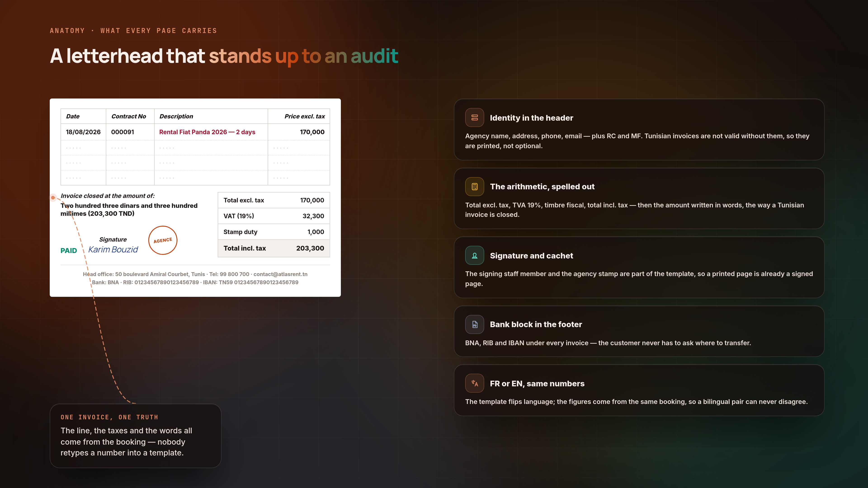Image resolution: width=868 pixels, height=488 pixels.
Task: Click the Total incl. tax row
Action: click(274, 248)
